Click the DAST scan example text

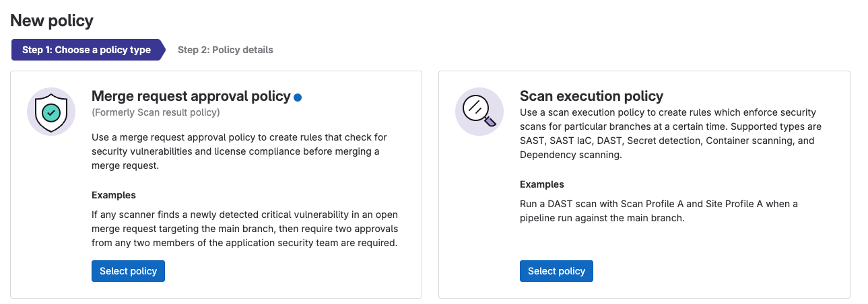coord(659,211)
